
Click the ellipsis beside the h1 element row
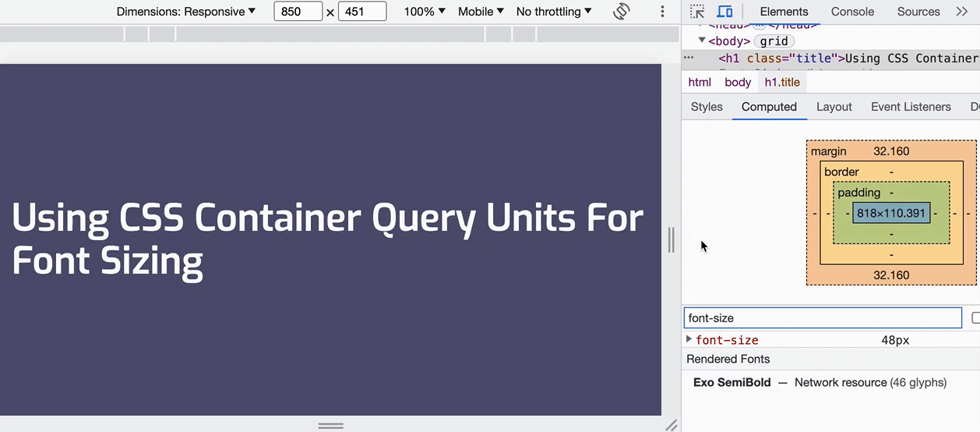pyautogui.click(x=689, y=58)
